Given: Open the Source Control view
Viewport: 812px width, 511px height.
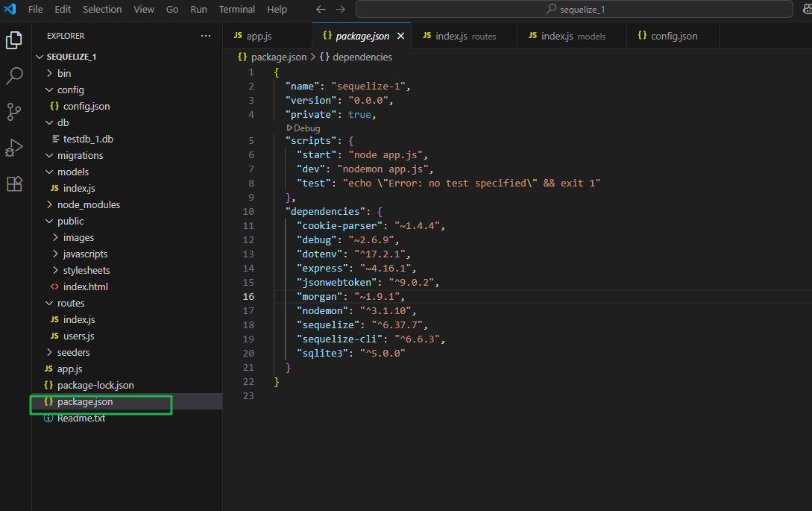Looking at the screenshot, I should [14, 111].
